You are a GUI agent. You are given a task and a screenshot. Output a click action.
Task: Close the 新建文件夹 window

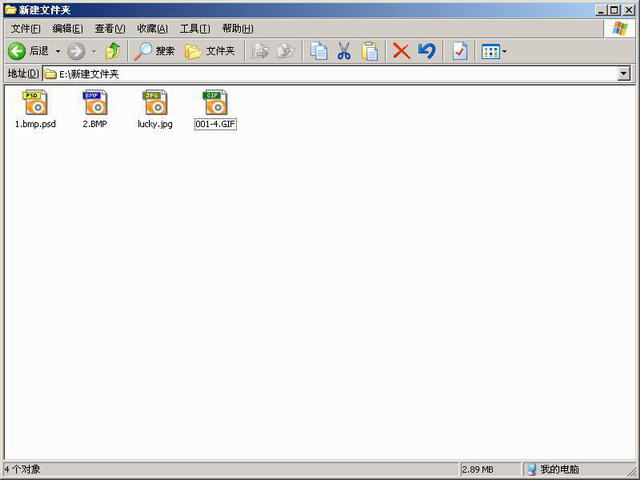[629, 10]
